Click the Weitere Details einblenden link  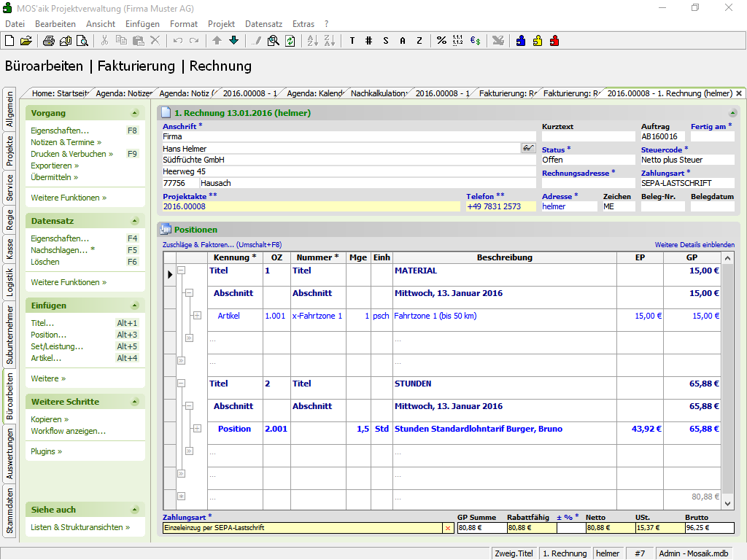point(694,245)
